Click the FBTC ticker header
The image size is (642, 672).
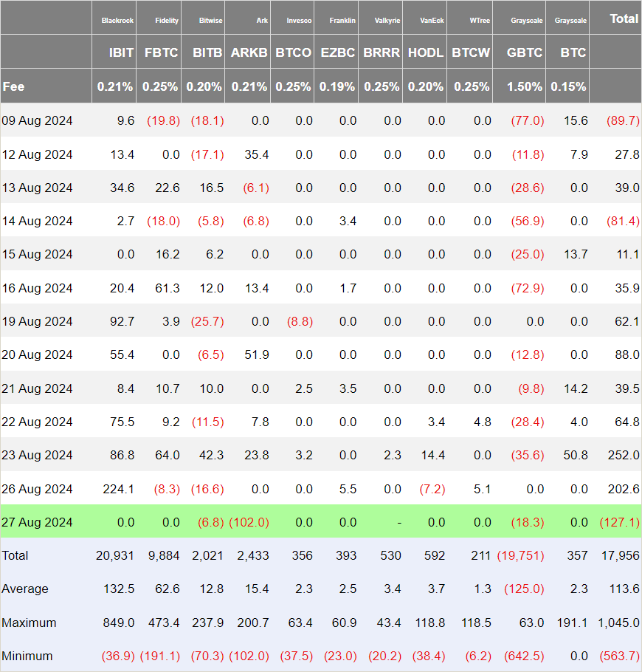pos(161,52)
